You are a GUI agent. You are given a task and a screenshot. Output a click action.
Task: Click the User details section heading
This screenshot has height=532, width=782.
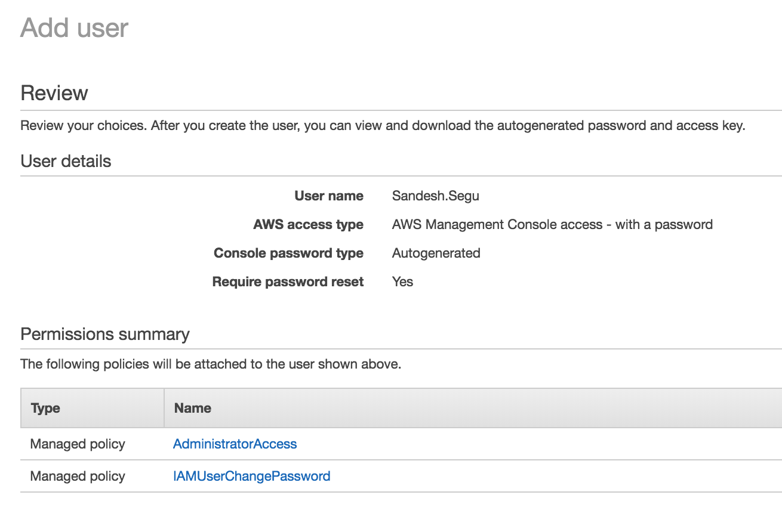click(66, 161)
